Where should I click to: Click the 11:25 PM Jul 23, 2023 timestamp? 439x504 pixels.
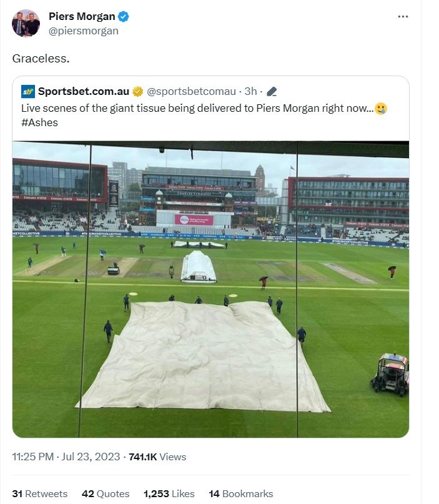coord(66,457)
